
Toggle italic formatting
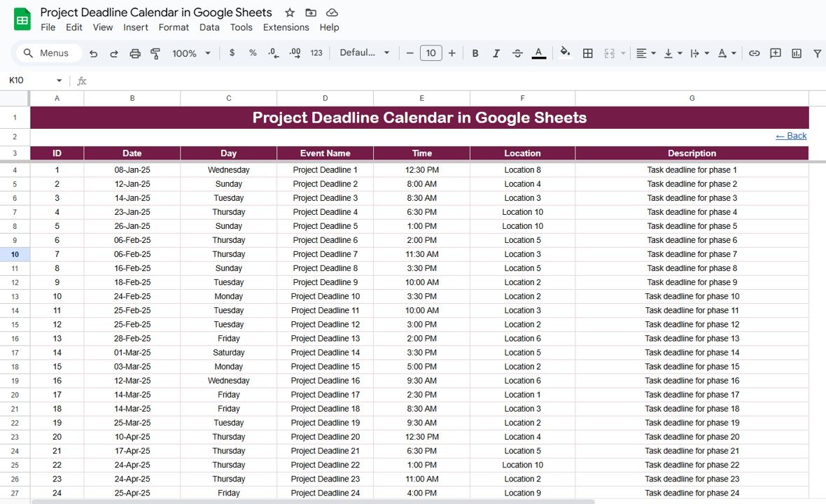click(496, 53)
